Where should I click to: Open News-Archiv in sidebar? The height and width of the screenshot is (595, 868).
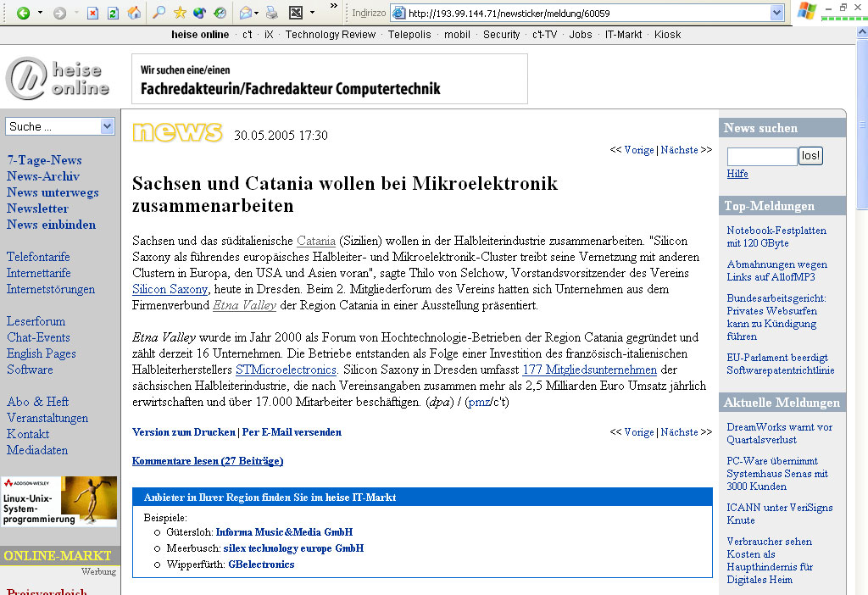point(43,176)
